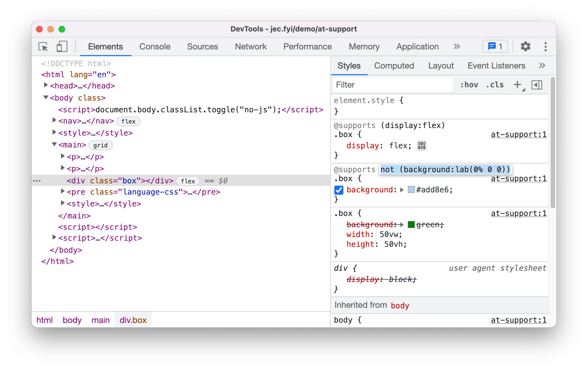Image resolution: width=588 pixels, height=369 pixels.
Task: Click the inspect element icon
Action: coord(43,47)
